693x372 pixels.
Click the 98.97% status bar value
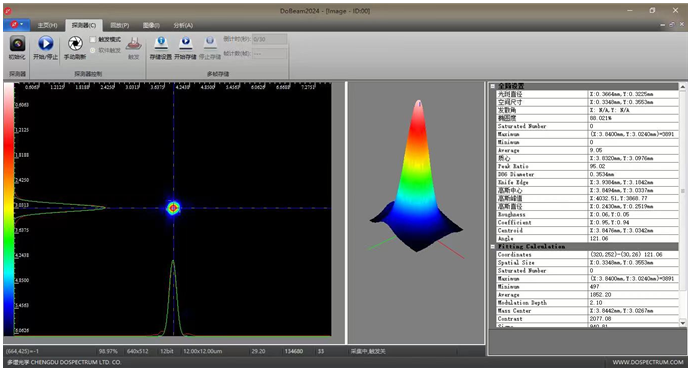click(108, 351)
